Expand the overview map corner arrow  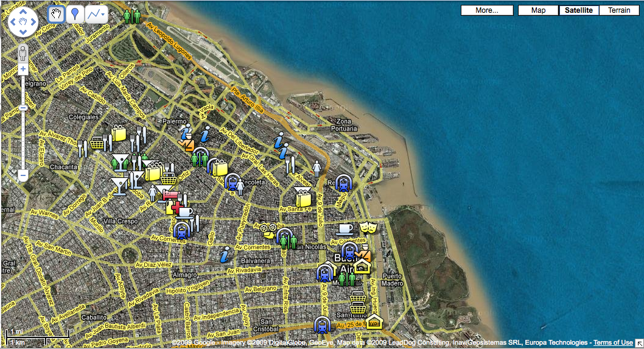coord(640,343)
